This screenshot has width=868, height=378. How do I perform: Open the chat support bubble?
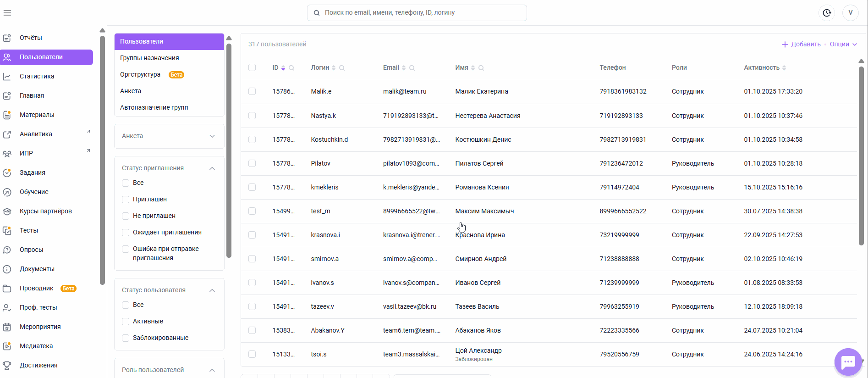coord(848,362)
